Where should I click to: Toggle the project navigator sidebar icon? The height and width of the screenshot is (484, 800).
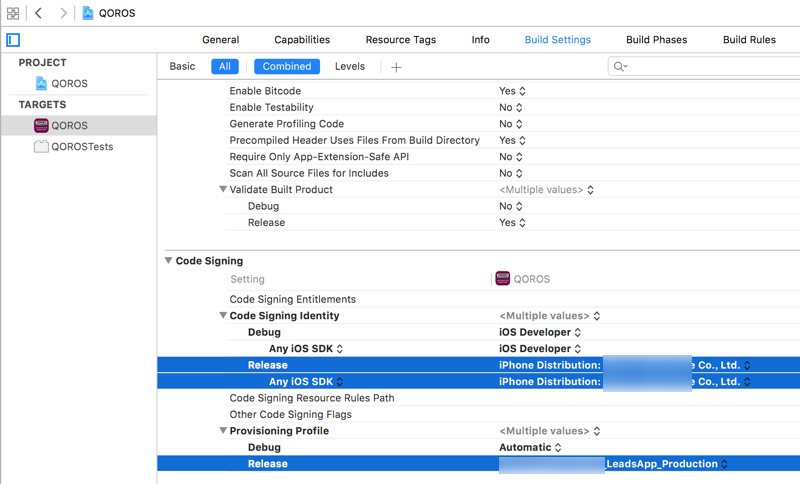[13, 40]
